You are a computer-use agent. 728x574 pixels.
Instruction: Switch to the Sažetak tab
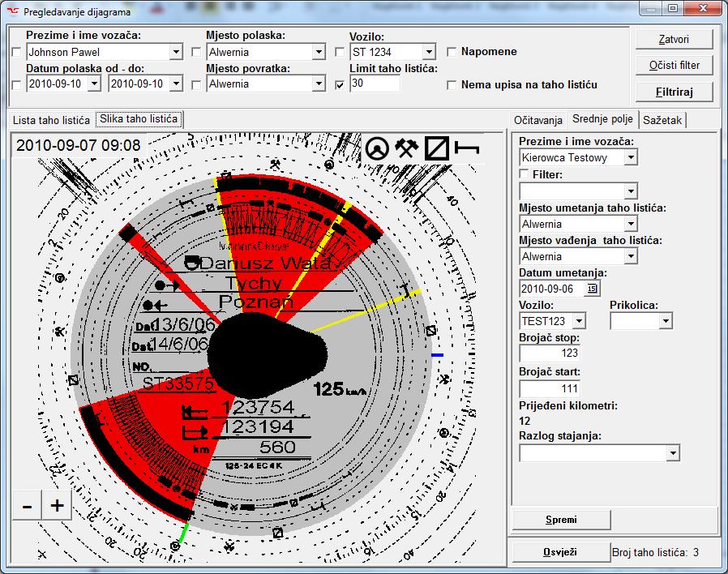662,120
